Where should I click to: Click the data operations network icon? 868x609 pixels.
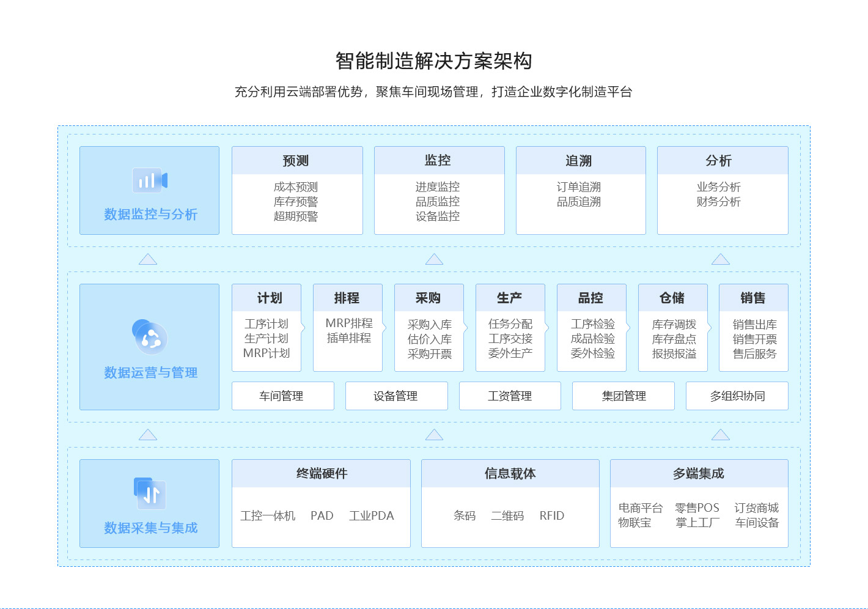(150, 336)
